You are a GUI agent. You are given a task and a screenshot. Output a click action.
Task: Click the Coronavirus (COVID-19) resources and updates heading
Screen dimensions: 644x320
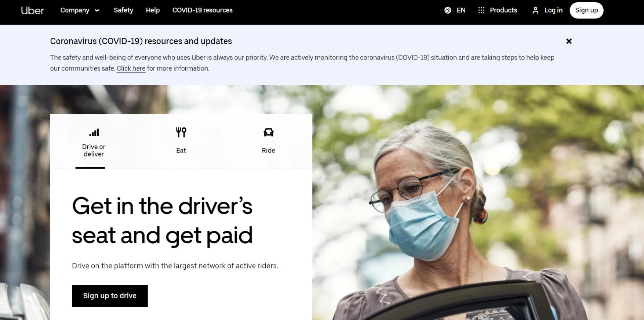pos(141,41)
